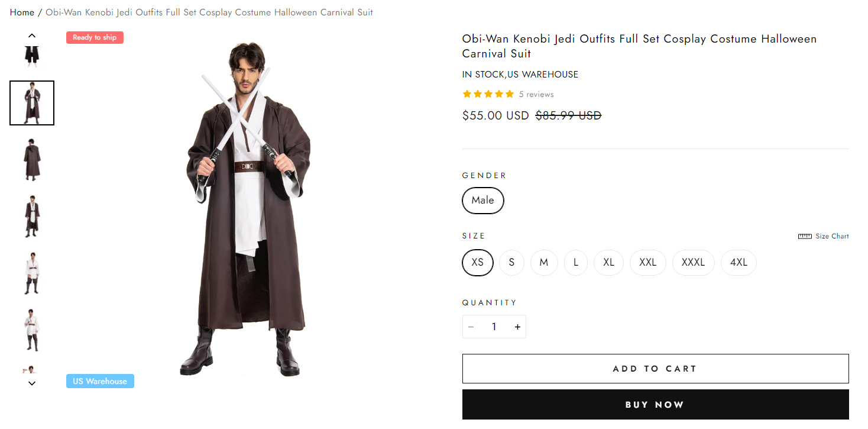Screen dimensions: 868x429
Task: Open the 5 reviews link
Action: 536,95
